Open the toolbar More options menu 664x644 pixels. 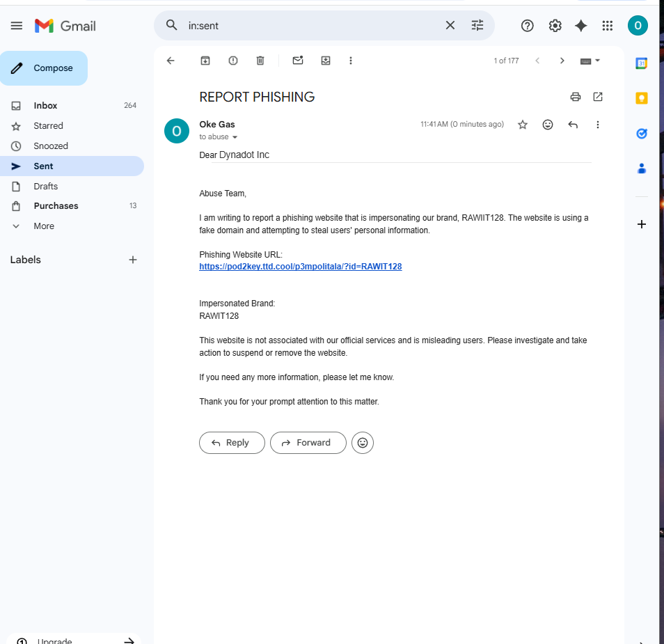[351, 61]
